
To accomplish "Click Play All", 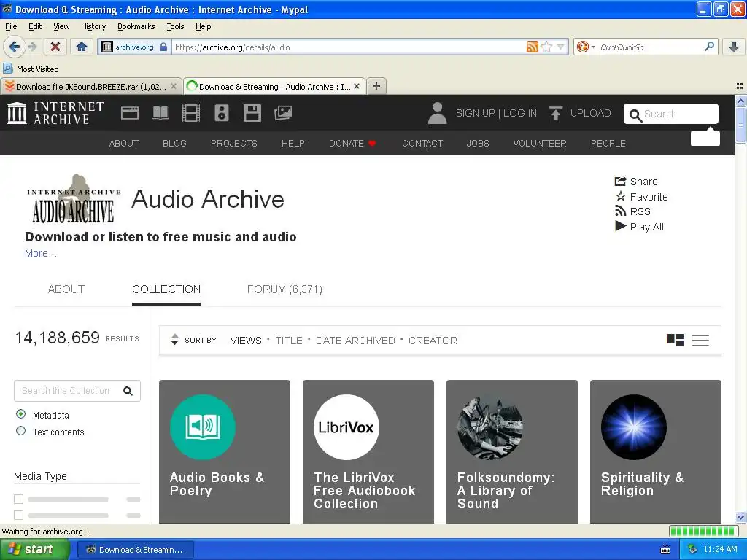I will (639, 227).
